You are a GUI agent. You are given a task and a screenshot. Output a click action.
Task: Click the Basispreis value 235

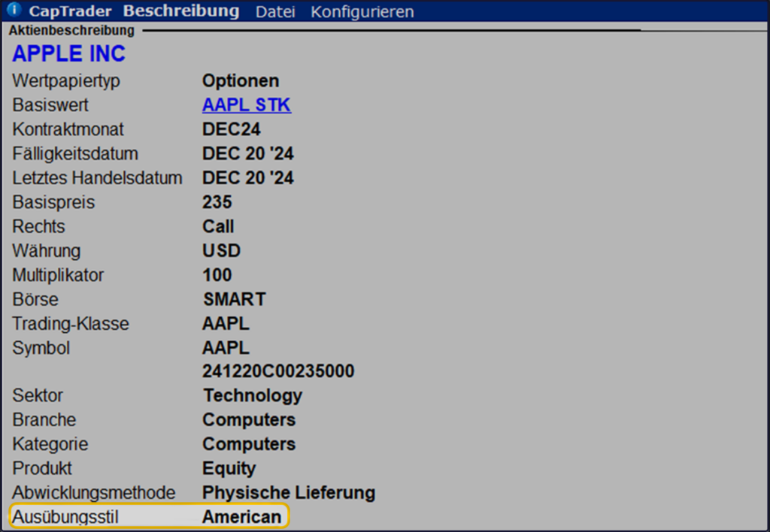point(217,202)
